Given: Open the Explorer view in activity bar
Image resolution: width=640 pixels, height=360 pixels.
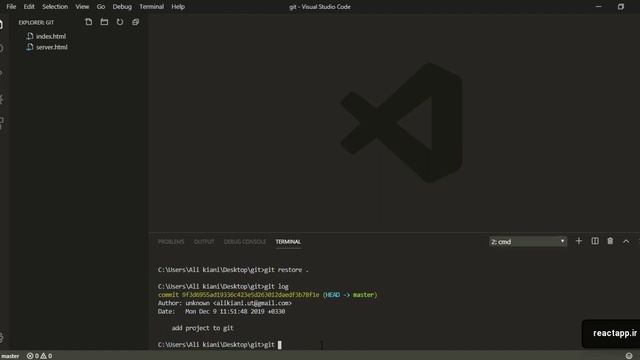Looking at the screenshot, I should tap(2, 24).
